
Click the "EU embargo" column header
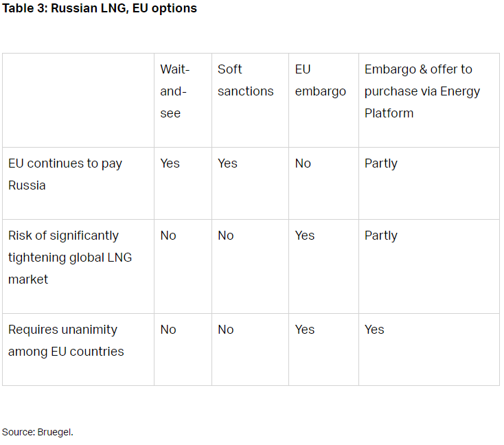coord(320,80)
